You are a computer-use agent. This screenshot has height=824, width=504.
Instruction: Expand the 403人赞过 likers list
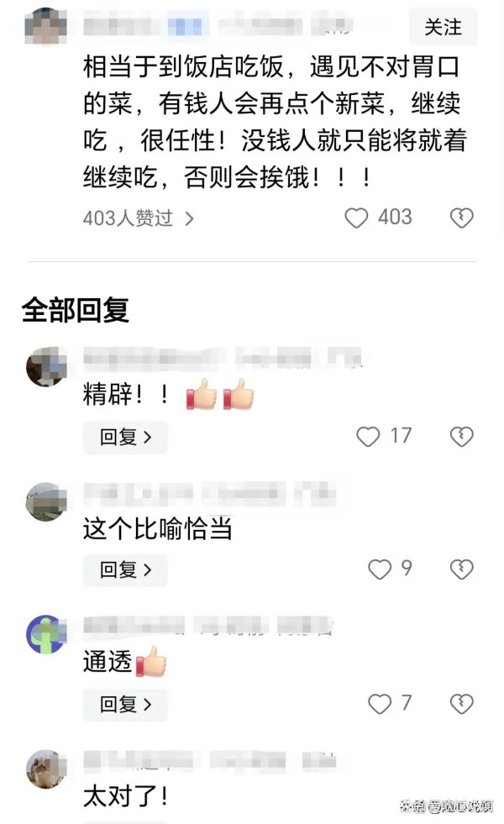point(139,218)
